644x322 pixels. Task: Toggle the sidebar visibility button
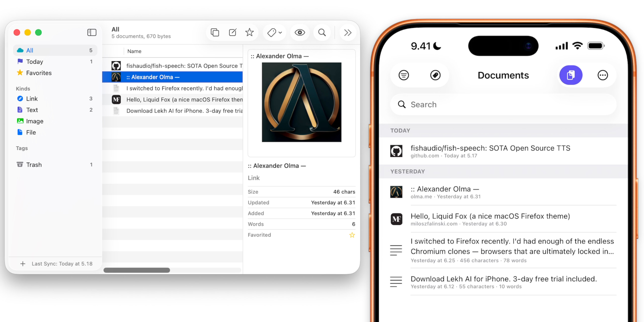[92, 32]
